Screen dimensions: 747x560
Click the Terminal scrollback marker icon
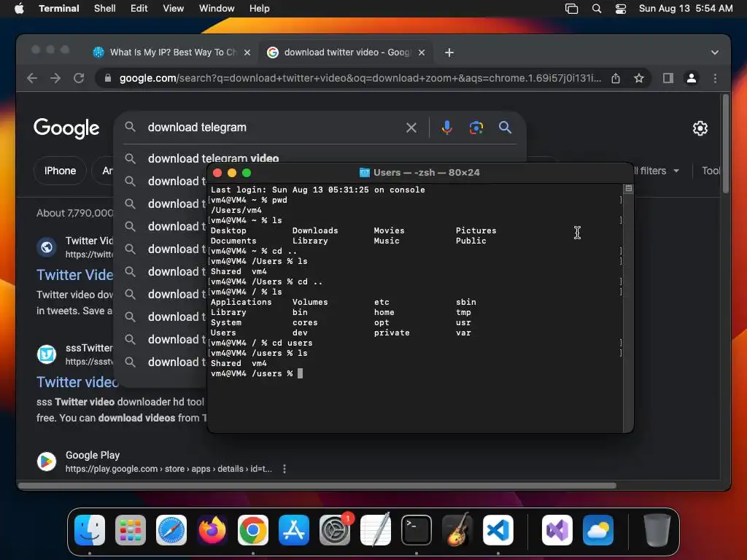(x=628, y=189)
